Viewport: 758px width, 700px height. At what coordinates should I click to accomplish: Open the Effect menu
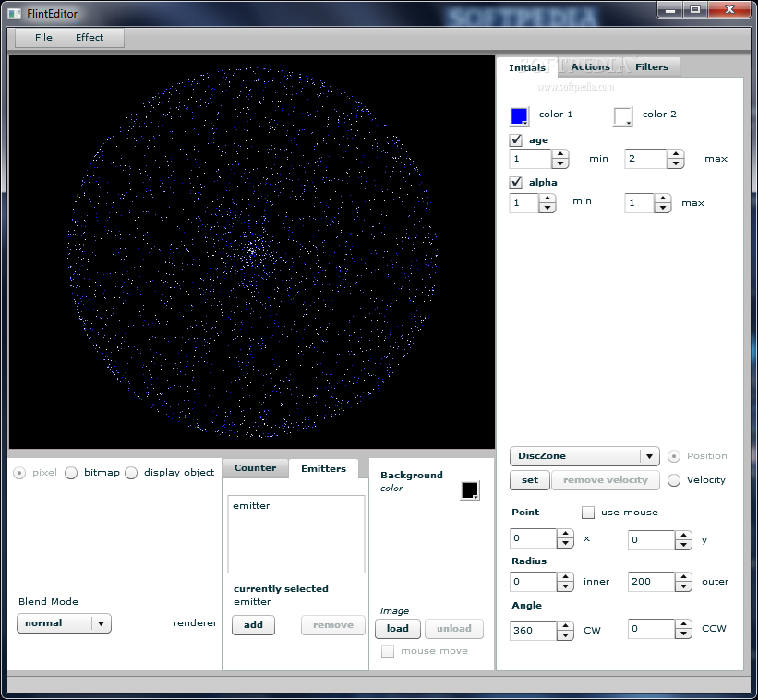pyautogui.click(x=90, y=37)
